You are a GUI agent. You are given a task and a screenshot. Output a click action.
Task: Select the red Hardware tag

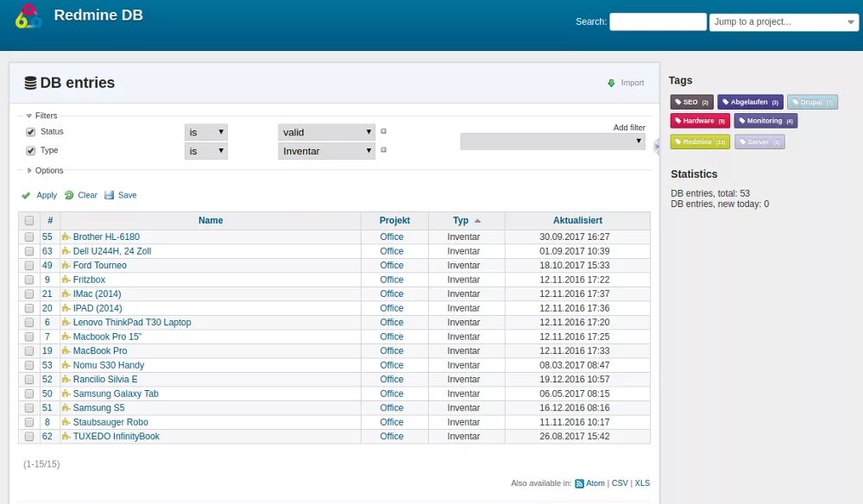point(700,121)
